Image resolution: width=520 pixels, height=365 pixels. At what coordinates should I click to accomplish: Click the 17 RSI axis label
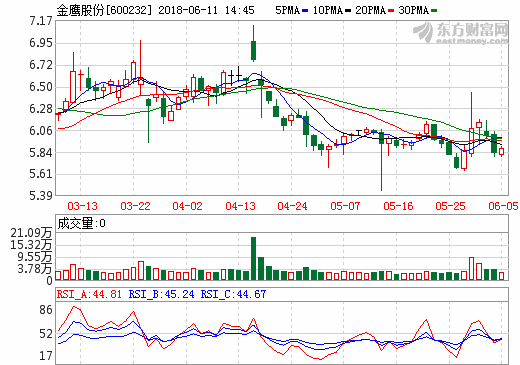(46, 356)
